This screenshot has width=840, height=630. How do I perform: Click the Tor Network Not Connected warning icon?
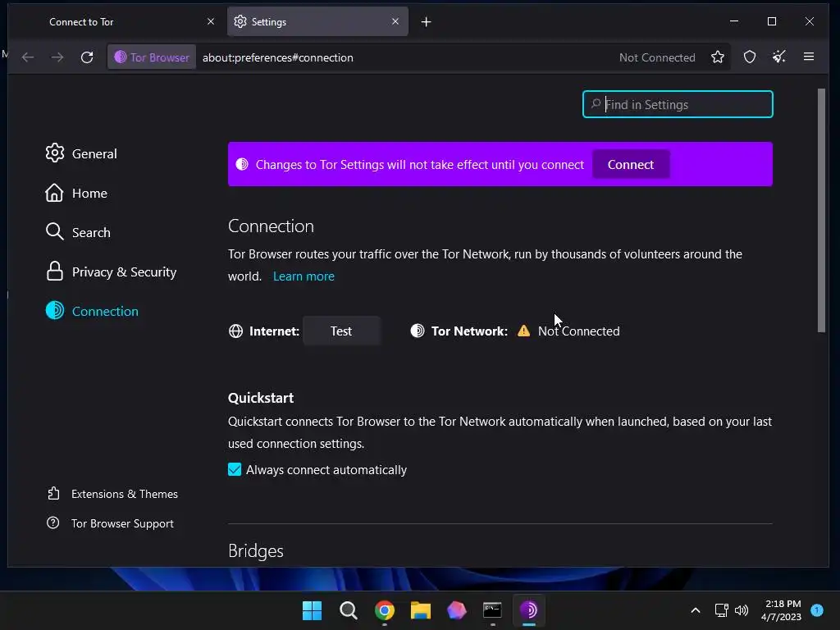pyautogui.click(x=523, y=331)
